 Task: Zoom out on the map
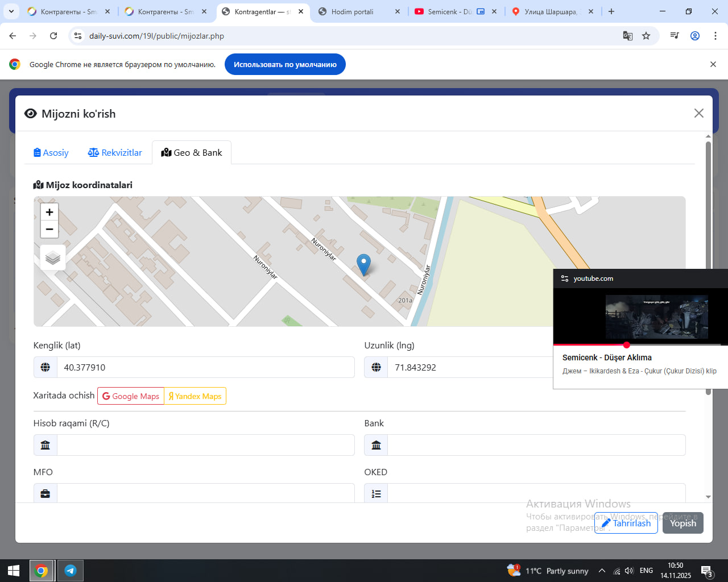coord(49,229)
